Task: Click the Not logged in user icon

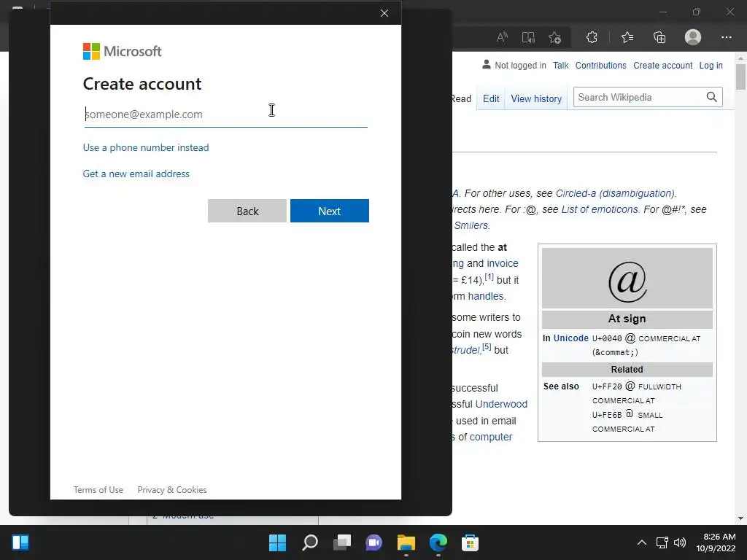Action: point(486,64)
